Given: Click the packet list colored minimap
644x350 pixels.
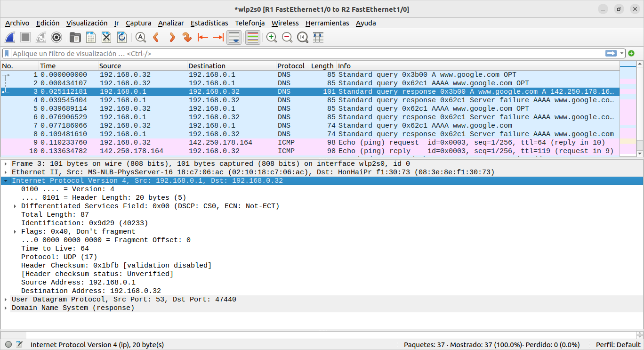Looking at the screenshot, I should coord(628,109).
